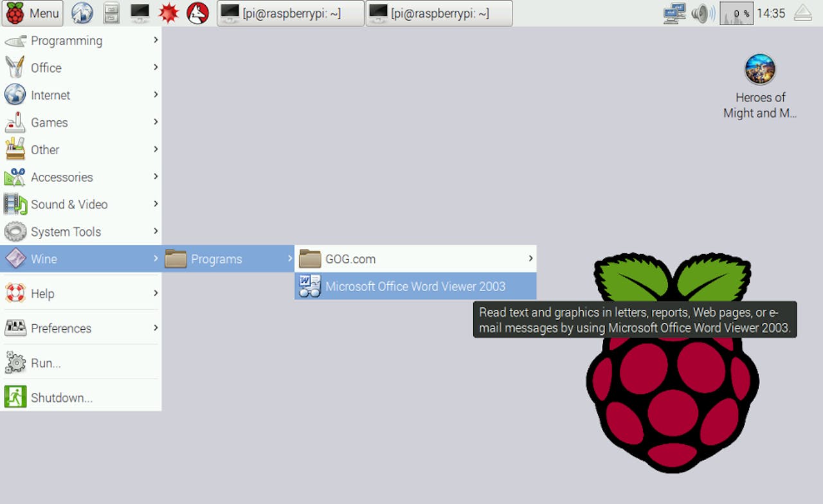Viewport: 823px width, 504px height.
Task: Choose Run... from the main menu
Action: 81,363
